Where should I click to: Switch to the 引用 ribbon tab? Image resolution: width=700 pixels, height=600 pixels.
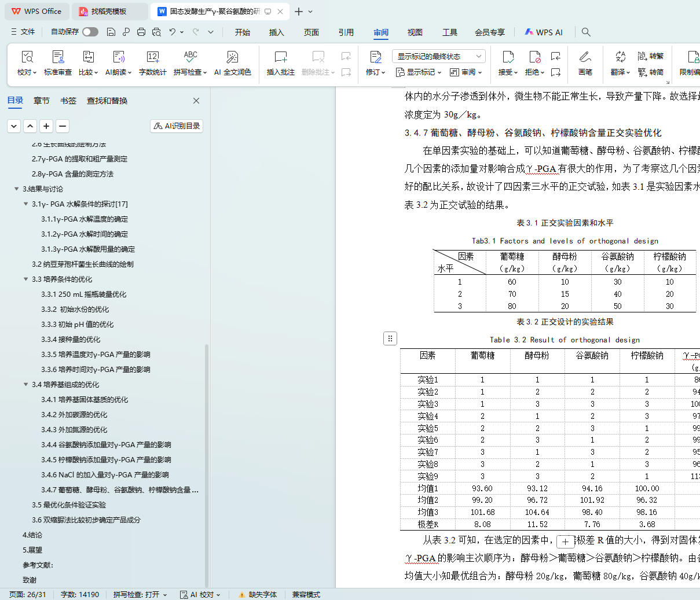[346, 32]
